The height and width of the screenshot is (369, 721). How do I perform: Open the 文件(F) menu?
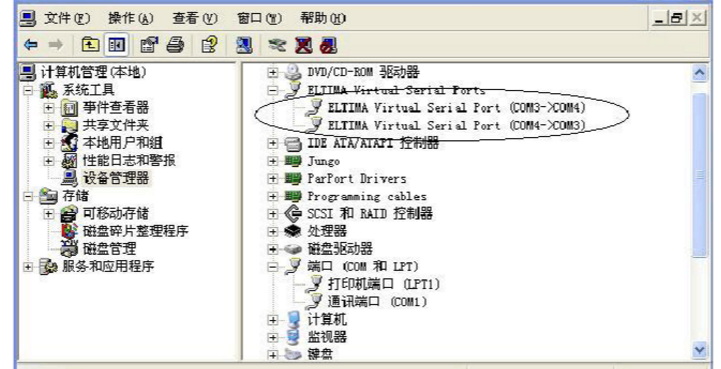coord(66,18)
